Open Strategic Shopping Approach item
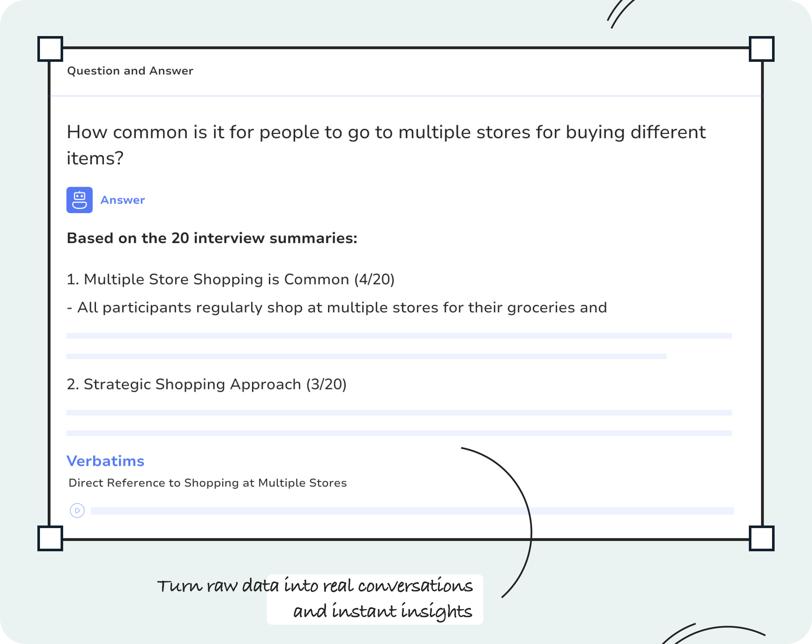This screenshot has height=644, width=812. click(x=207, y=384)
